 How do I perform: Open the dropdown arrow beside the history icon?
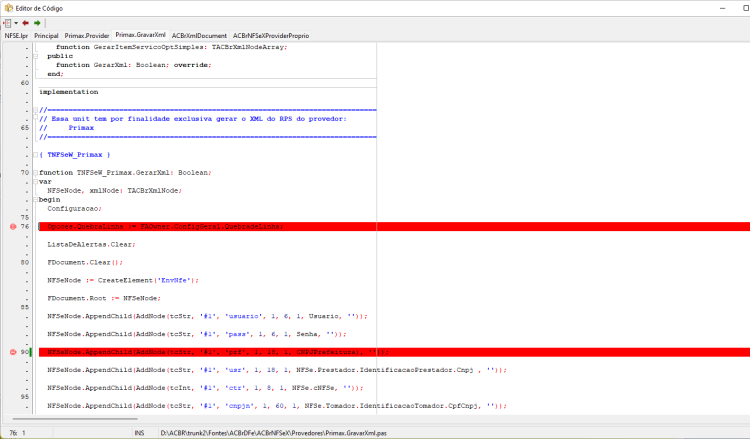click(16, 23)
